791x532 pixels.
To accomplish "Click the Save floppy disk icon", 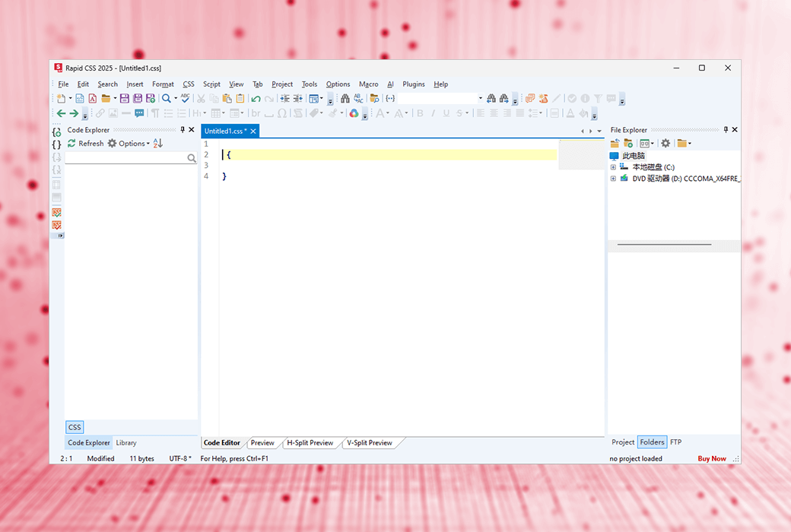I will [124, 98].
